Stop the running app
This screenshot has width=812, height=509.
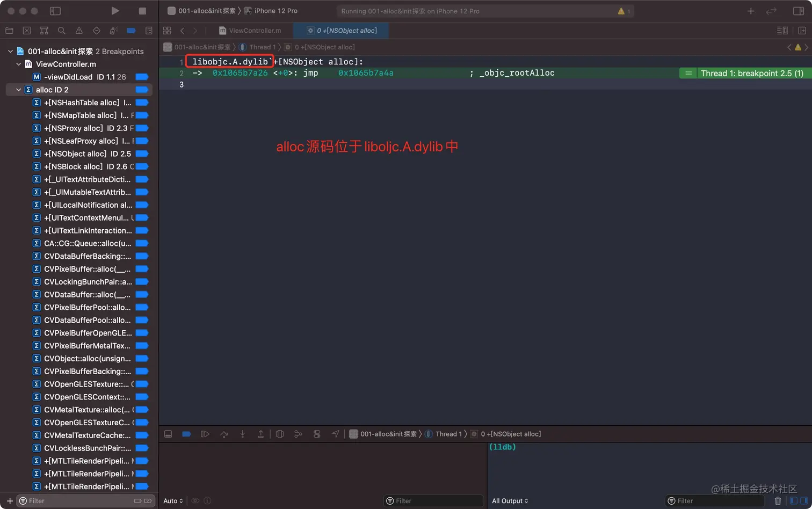pyautogui.click(x=142, y=11)
